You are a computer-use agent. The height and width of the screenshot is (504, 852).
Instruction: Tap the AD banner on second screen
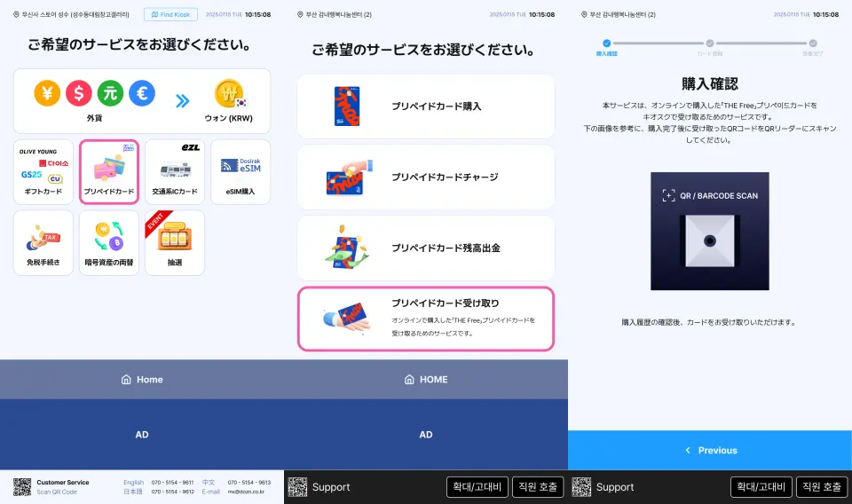point(426,435)
